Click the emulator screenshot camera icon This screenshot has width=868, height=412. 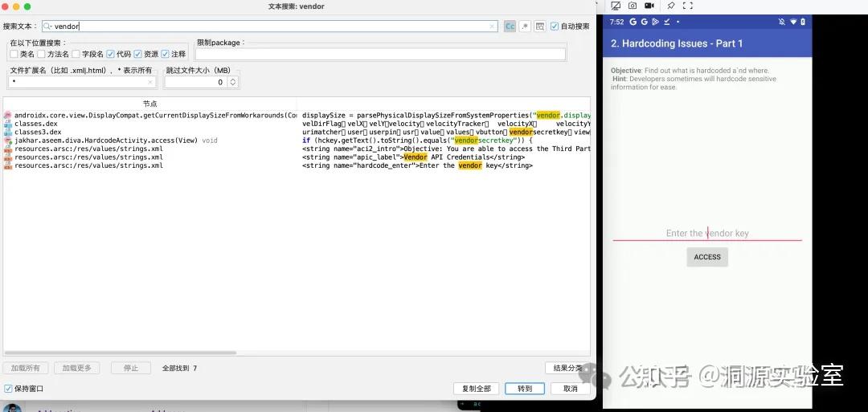pos(633,6)
